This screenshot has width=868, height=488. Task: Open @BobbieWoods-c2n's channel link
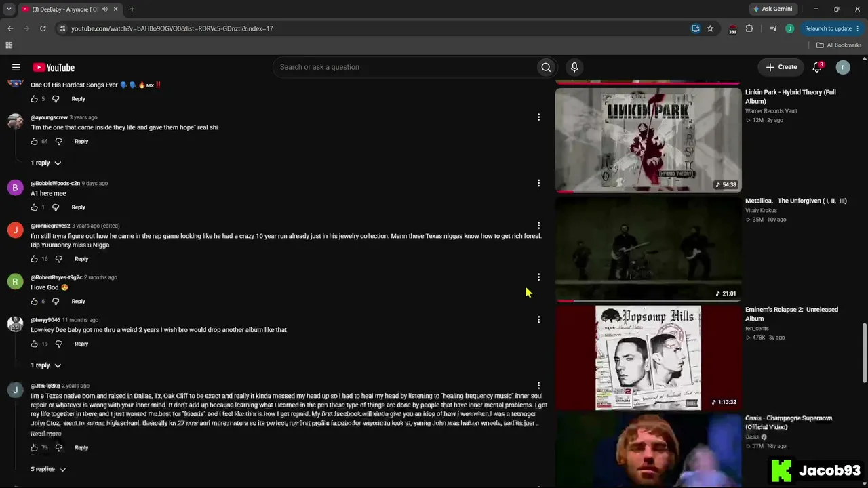(55, 183)
